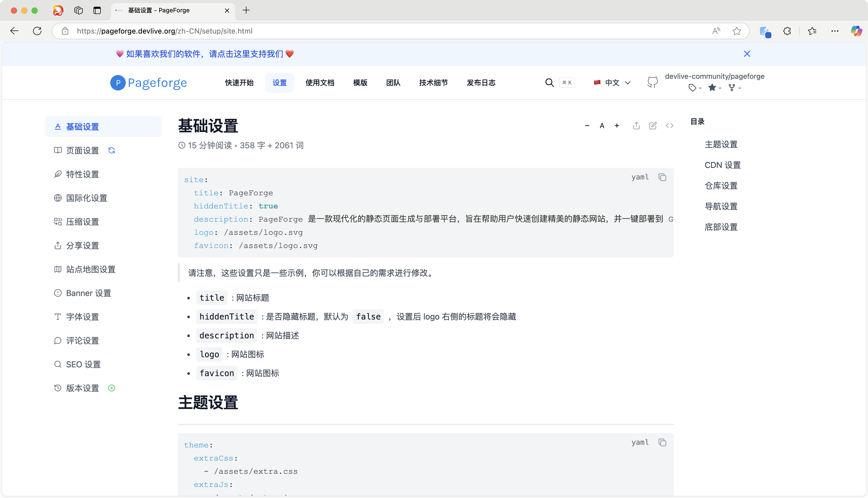Jump to CDN 设置 in table of contents
868x498 pixels.
tap(723, 165)
